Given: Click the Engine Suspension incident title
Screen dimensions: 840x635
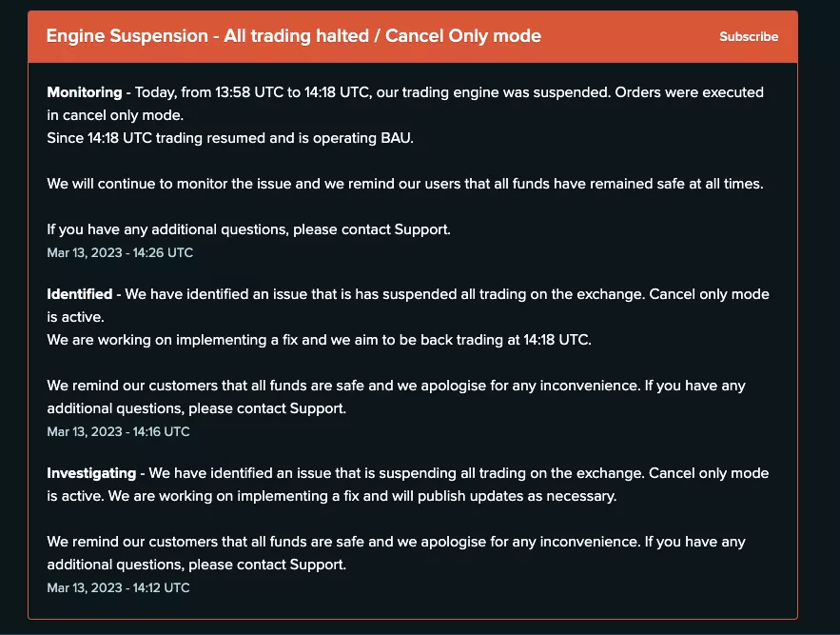Looking at the screenshot, I should click(x=293, y=36).
